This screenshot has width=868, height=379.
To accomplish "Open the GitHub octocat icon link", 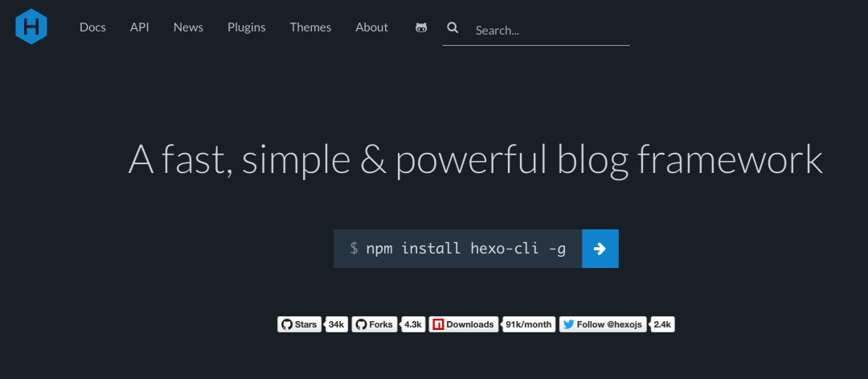I will 421,27.
